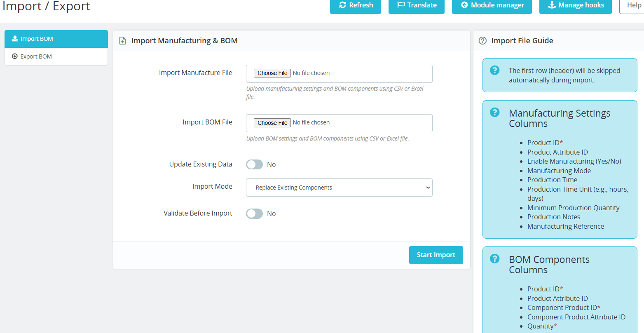Click the Import Mode label
The image size is (644, 333).
tap(212, 186)
